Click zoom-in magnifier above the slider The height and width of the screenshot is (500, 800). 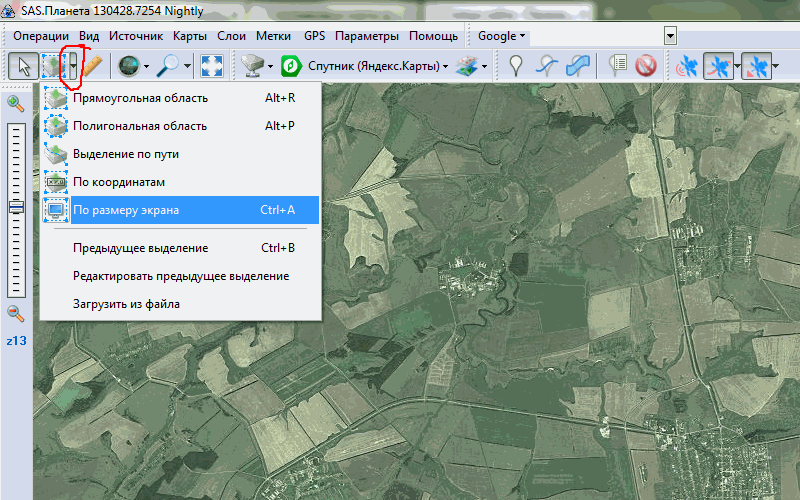(x=15, y=103)
